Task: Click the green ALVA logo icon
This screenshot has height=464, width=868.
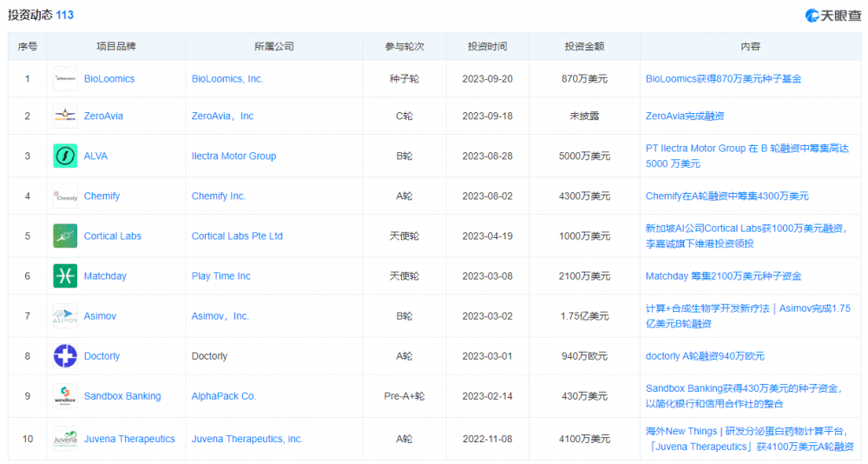Action: click(x=65, y=156)
